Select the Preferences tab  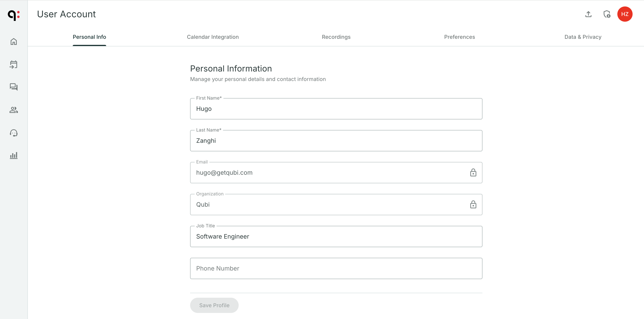(459, 37)
